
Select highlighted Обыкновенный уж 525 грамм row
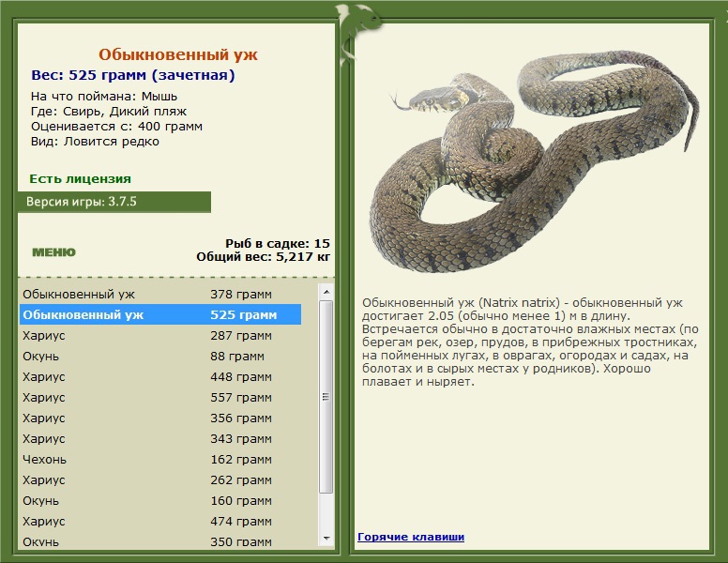point(160,314)
